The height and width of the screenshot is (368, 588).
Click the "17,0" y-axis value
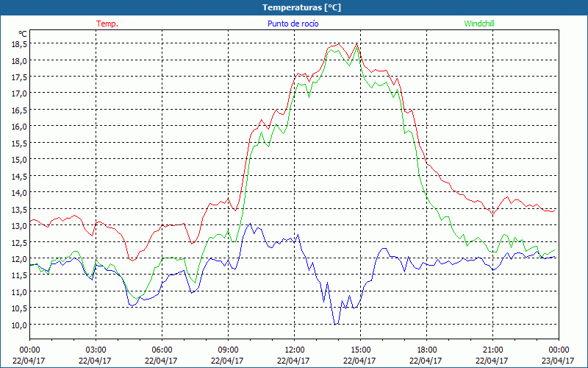tap(20, 93)
